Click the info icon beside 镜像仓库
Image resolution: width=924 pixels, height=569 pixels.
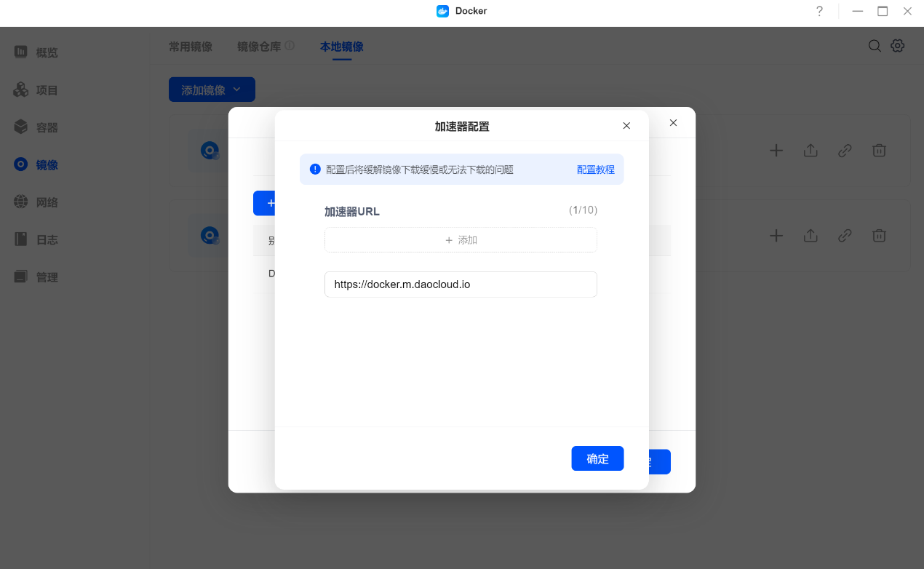[290, 46]
